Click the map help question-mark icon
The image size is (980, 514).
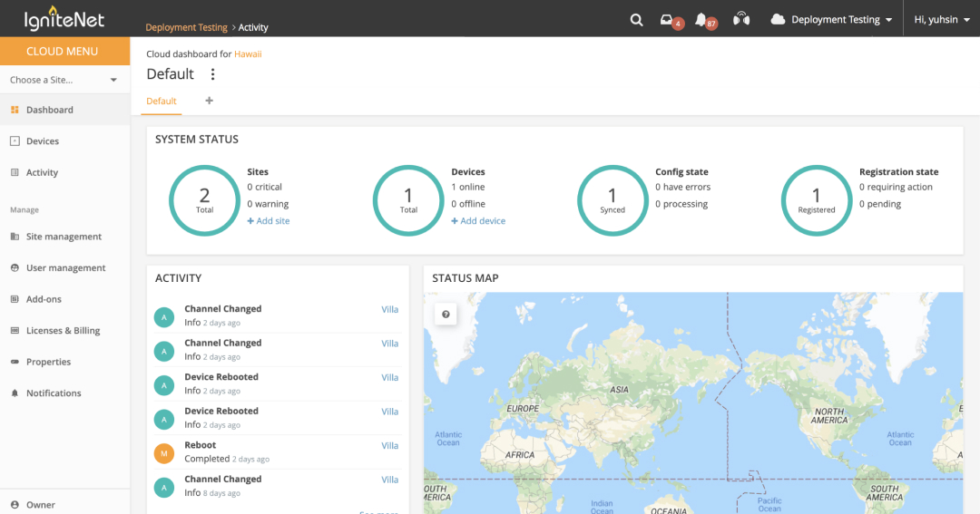pyautogui.click(x=446, y=315)
